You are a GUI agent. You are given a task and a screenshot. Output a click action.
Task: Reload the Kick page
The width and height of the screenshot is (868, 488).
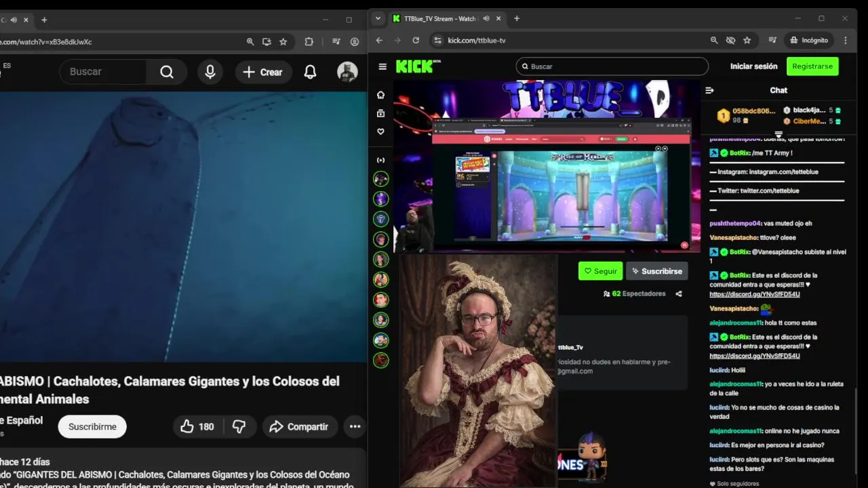coord(416,40)
